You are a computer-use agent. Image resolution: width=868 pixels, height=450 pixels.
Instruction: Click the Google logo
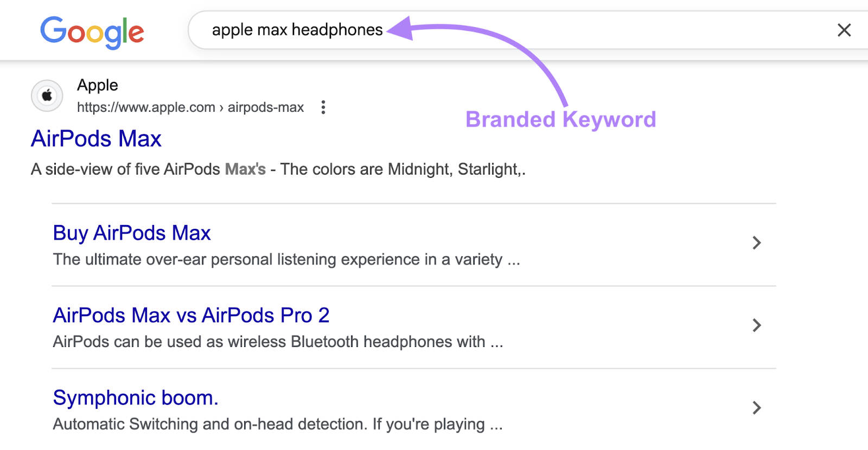pyautogui.click(x=92, y=31)
